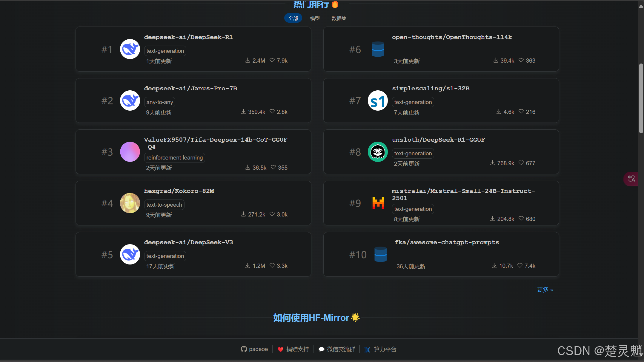Screen dimensions: 644x362
Task: Click the OpenThoughts-114k dataset database icon
Action: click(378, 49)
